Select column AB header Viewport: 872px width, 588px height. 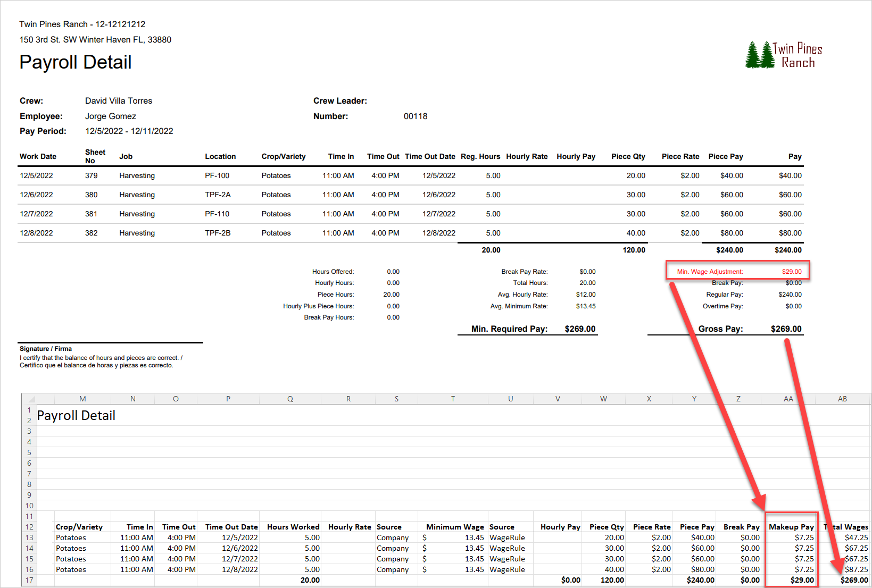(x=842, y=399)
